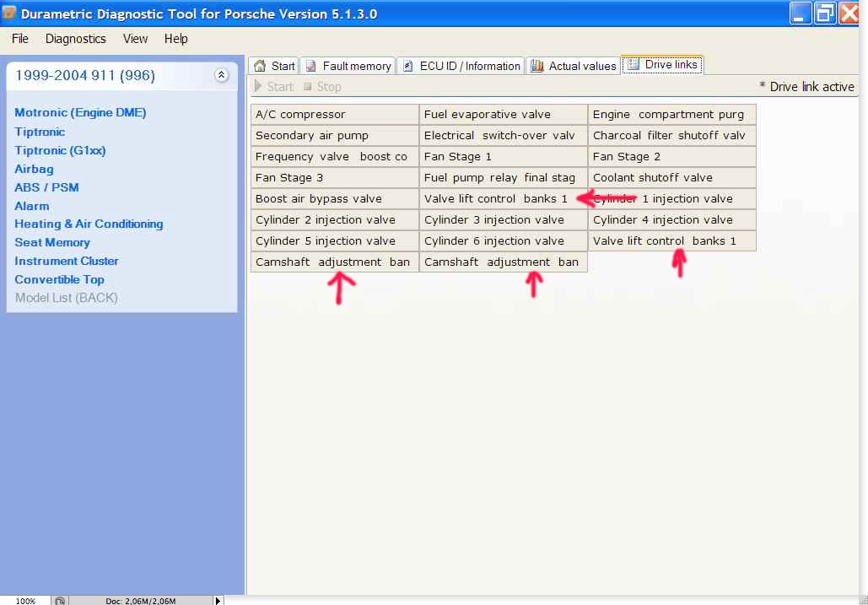The height and width of the screenshot is (605, 868).
Task: Select Cylinder 6 injection valve
Action: (504, 240)
